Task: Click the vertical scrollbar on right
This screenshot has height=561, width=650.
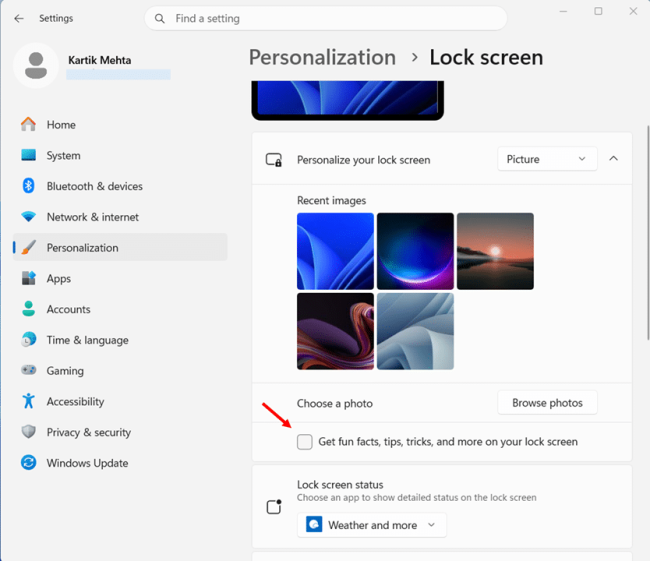Action: [x=648, y=232]
